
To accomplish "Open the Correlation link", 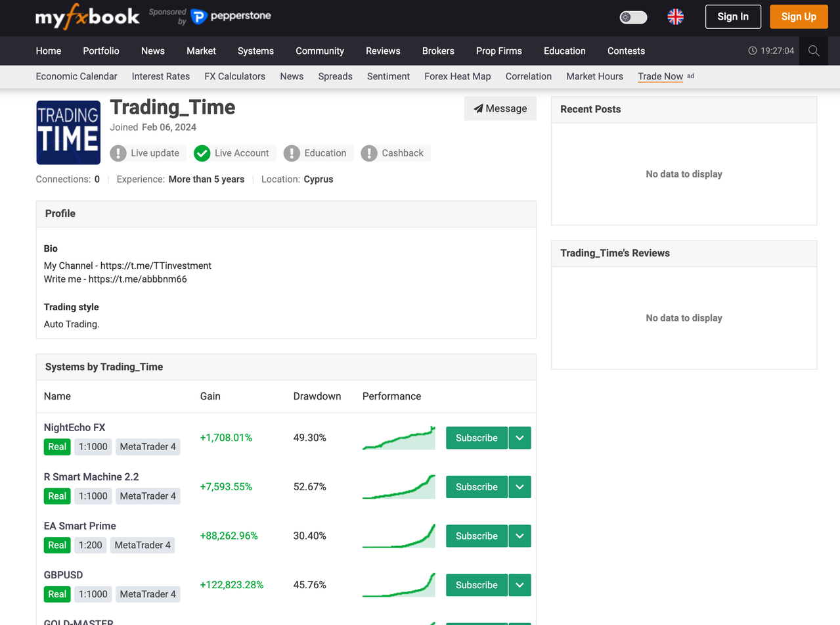I will pos(529,76).
